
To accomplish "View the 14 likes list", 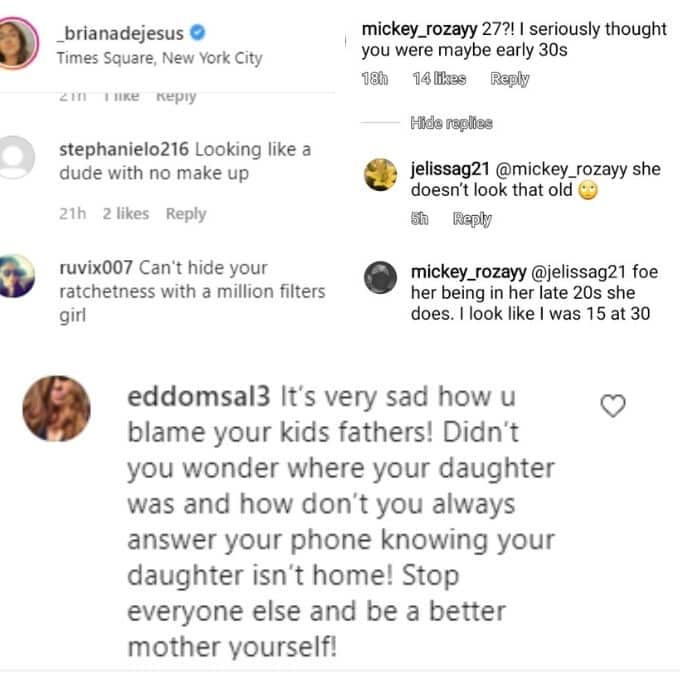I will [x=439, y=79].
